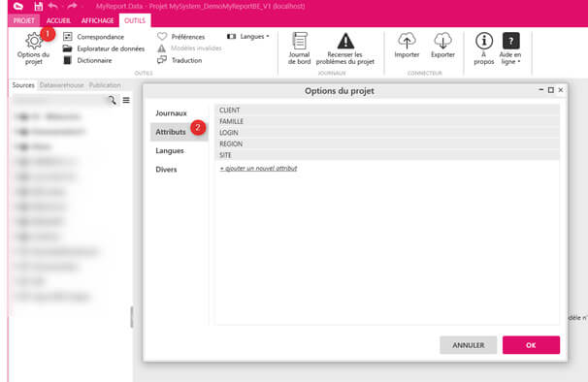Select the REGION attribute row
The width and height of the screenshot is (588, 382).
coord(387,143)
